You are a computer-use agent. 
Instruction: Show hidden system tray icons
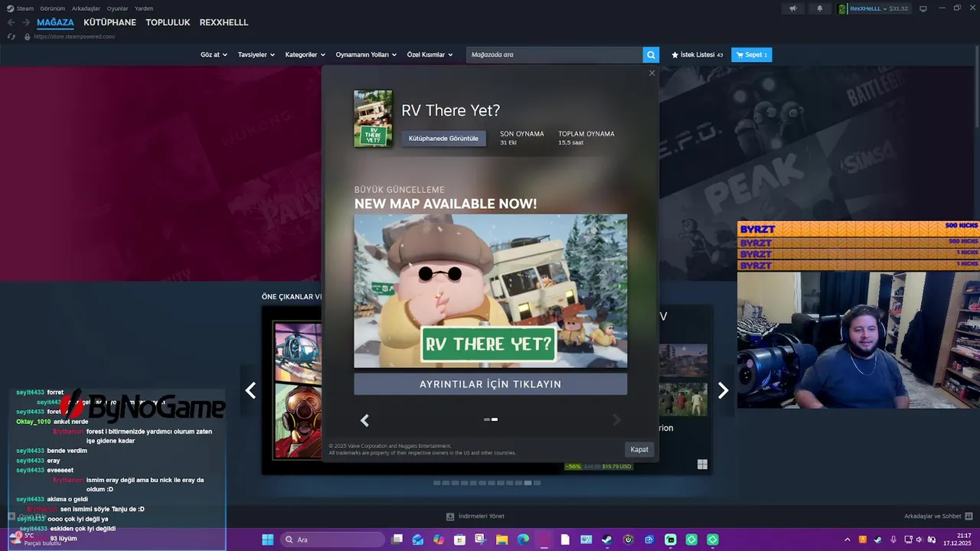(x=847, y=540)
